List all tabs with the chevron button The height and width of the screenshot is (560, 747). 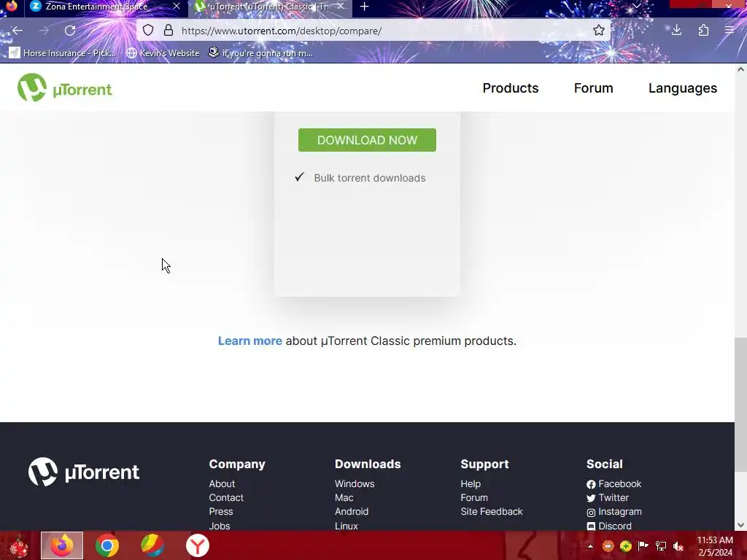point(636,6)
